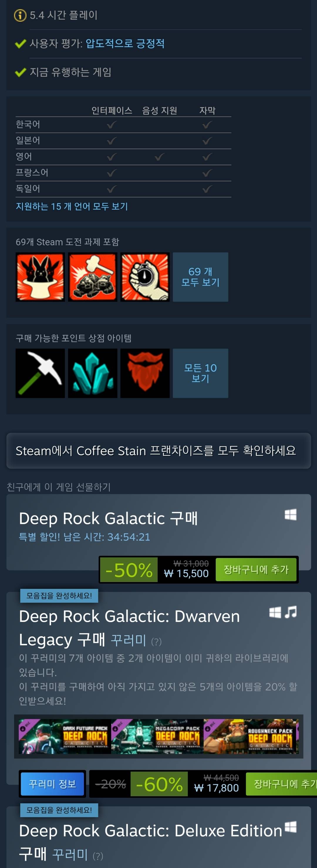Add Dwarven Legacy bundle to cart
Screen dimensions: 317x868
[x=281, y=784]
